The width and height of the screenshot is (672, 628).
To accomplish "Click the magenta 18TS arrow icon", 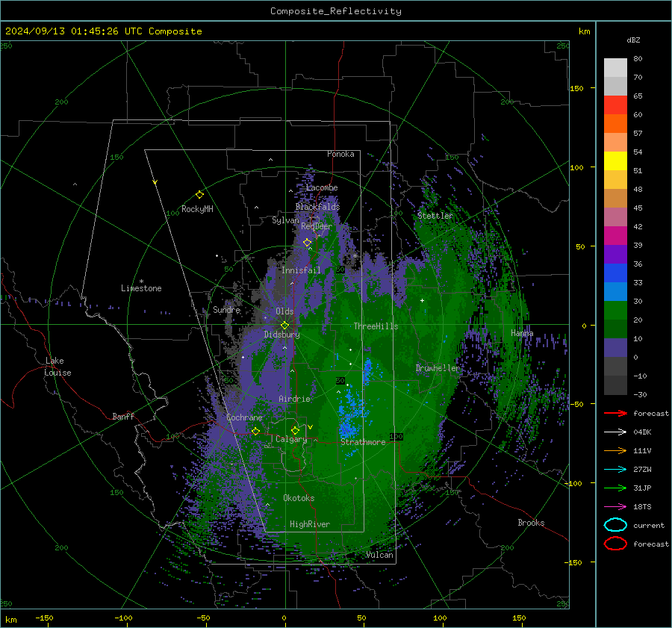I will (x=615, y=507).
